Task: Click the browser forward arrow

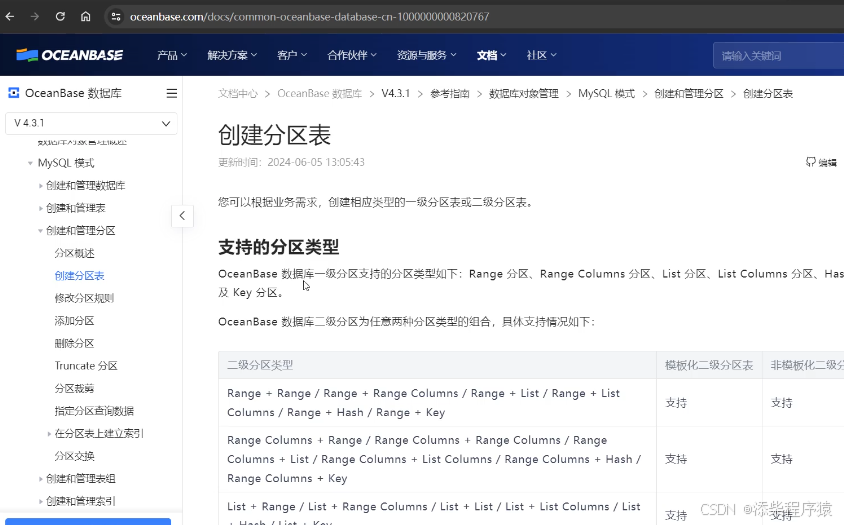Action: 35,17
